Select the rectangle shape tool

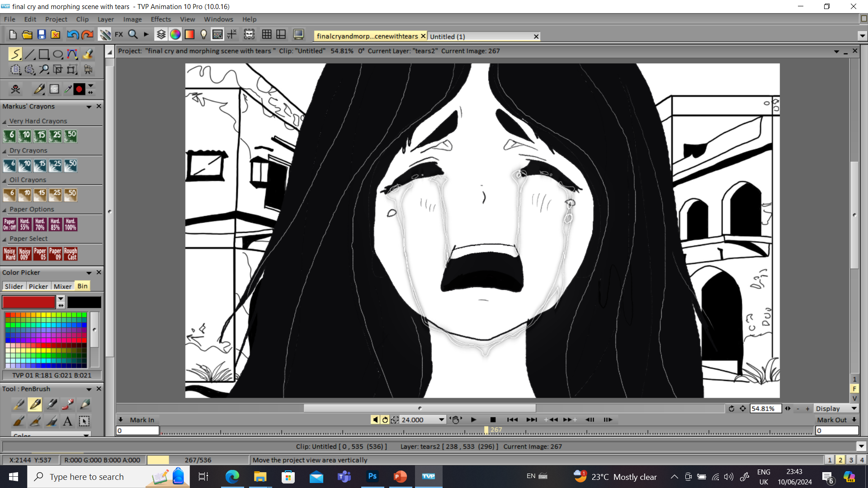(44, 54)
